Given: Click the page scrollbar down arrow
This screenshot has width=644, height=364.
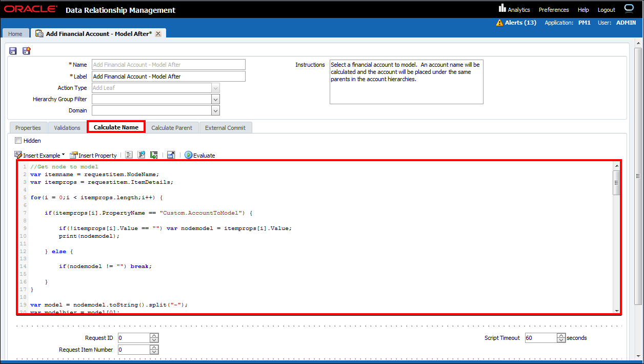Looking at the screenshot, I should click(x=638, y=355).
